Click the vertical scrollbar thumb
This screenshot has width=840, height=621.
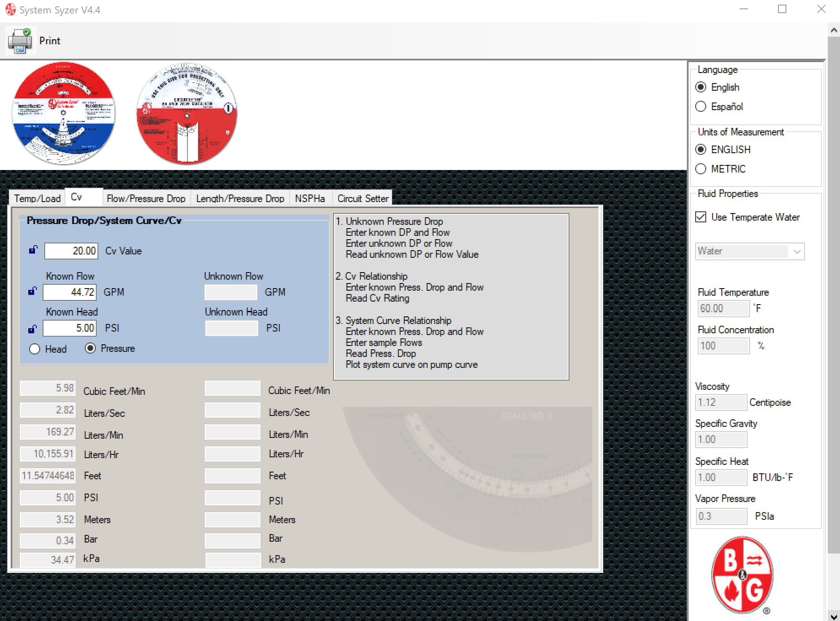tap(834, 294)
